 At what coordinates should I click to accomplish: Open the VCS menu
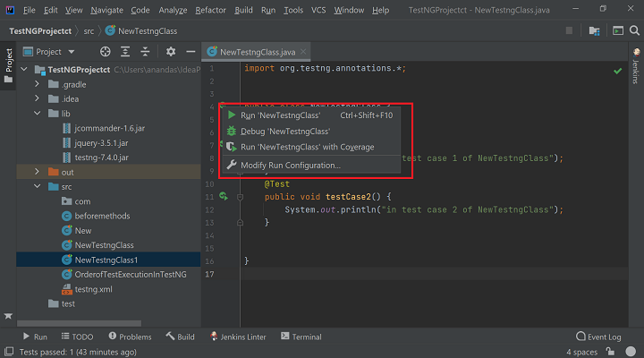click(x=318, y=10)
